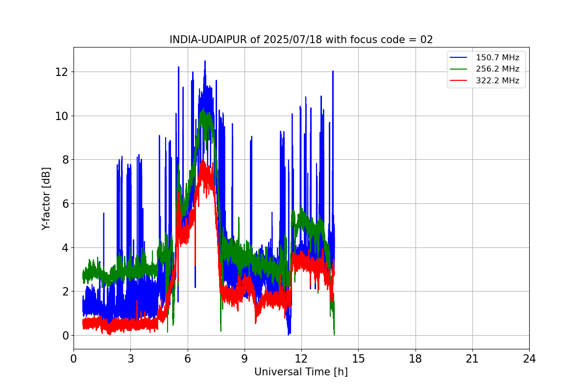588x392 pixels.
Task: Click y-axis tick label 10
Action: point(63,116)
